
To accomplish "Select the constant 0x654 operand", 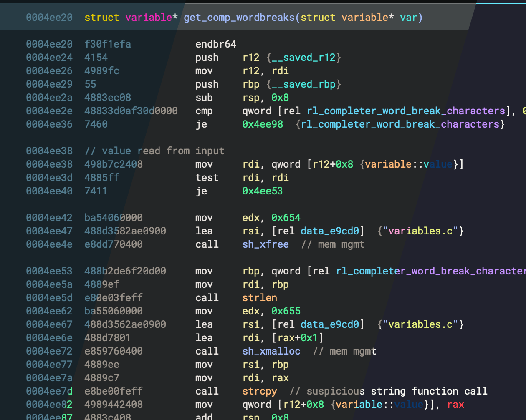I will coord(286,218).
